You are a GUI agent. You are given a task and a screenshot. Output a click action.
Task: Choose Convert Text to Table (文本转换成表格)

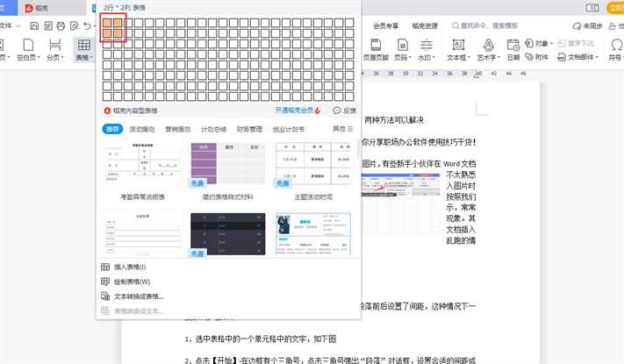[139, 296]
